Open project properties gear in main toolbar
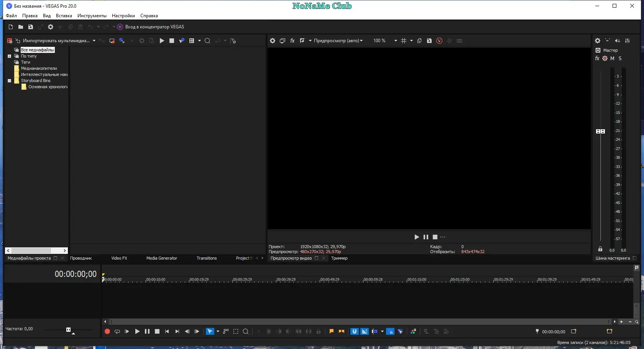The image size is (644, 349). coord(51,27)
